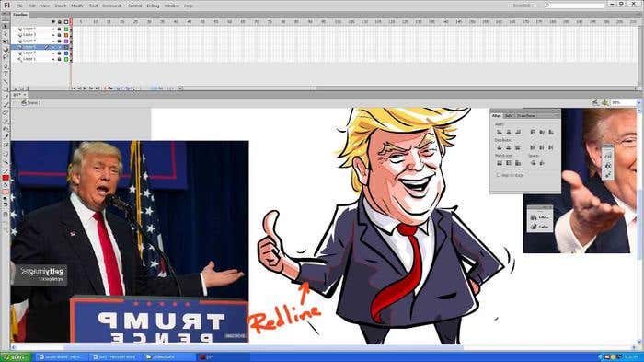The height and width of the screenshot is (362, 644).
Task: Open the Insert menu
Action: [x=61, y=6]
